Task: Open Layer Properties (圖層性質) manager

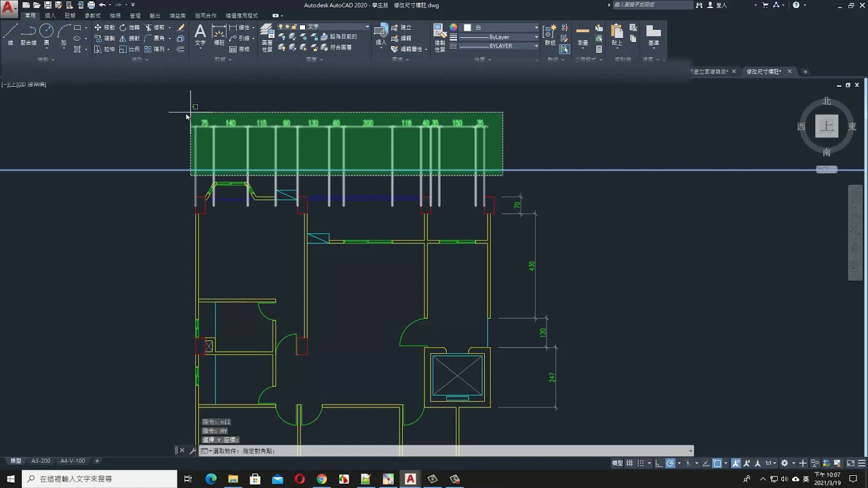Action: (x=267, y=37)
